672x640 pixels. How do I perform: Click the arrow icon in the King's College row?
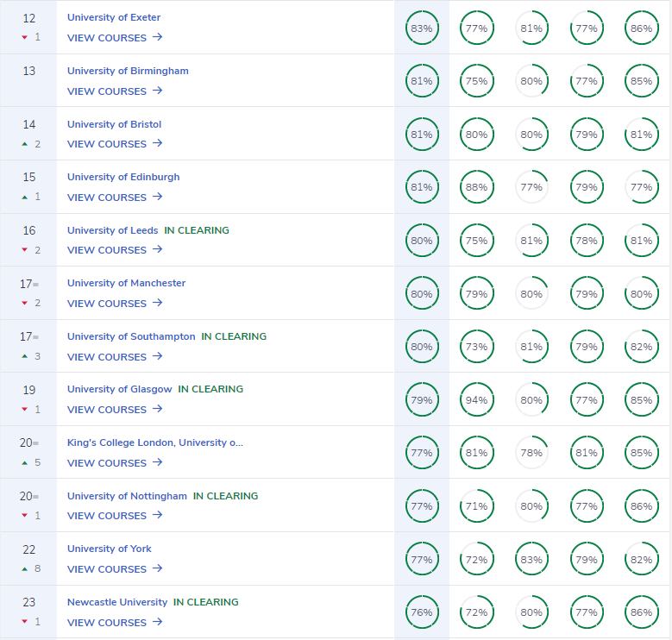(158, 462)
